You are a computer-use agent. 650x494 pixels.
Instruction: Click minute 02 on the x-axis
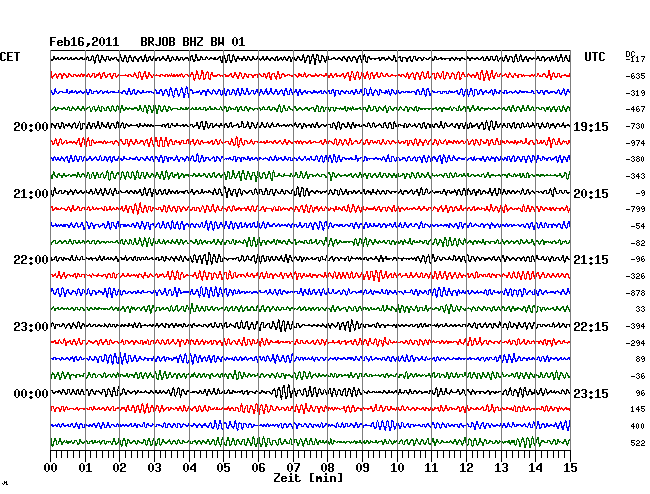pos(119,468)
